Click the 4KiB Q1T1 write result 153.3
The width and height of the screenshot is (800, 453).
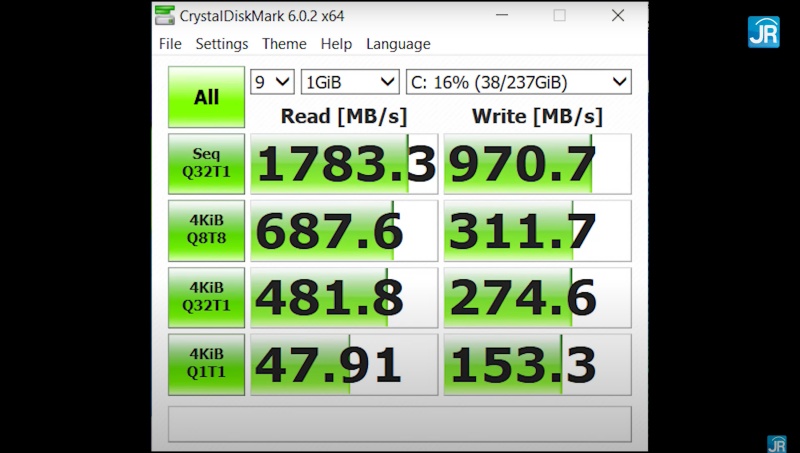point(537,364)
